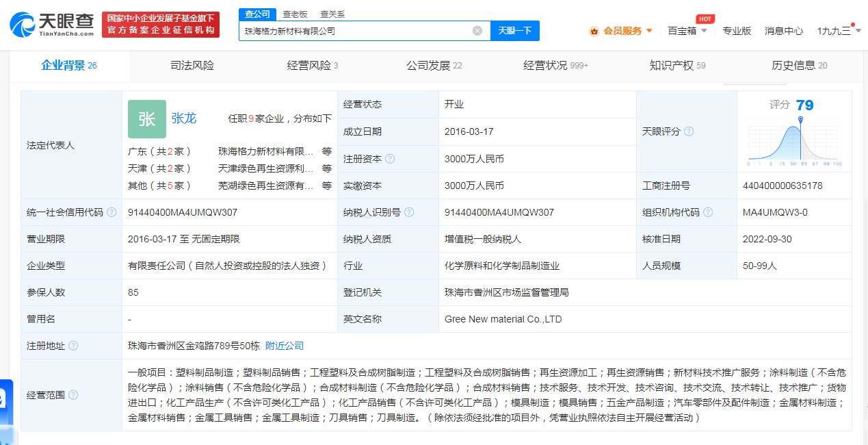The height and width of the screenshot is (445, 868).
Task: Click the 天津（共2家）entry
Action: [x=160, y=168]
